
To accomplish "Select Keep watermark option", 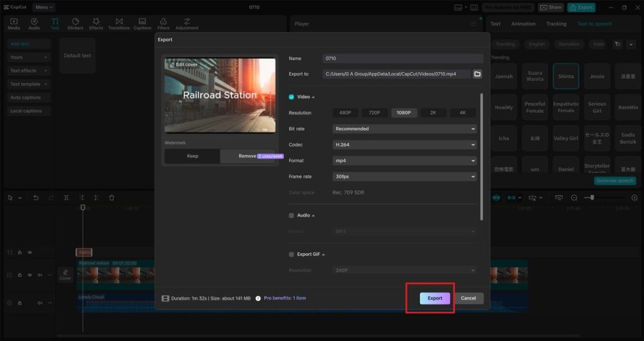I will click(x=192, y=156).
